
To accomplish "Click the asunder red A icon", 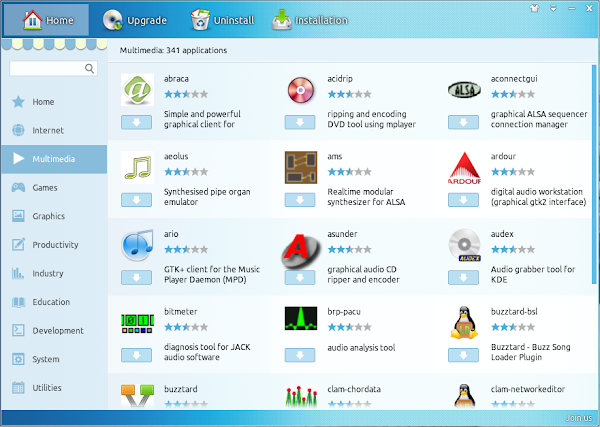I will (x=301, y=251).
